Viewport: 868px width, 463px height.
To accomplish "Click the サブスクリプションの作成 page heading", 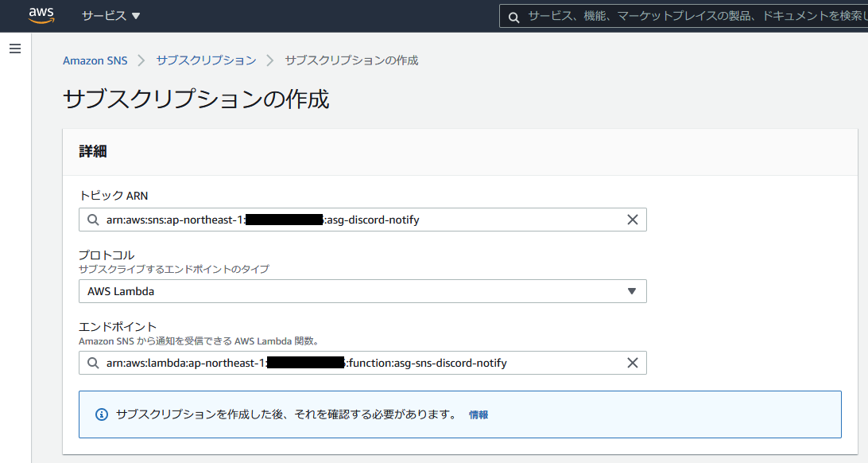I will pyautogui.click(x=196, y=99).
